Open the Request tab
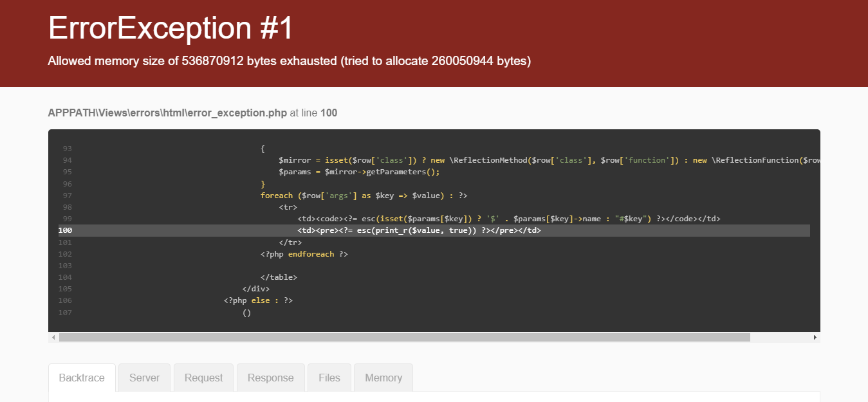 click(203, 378)
